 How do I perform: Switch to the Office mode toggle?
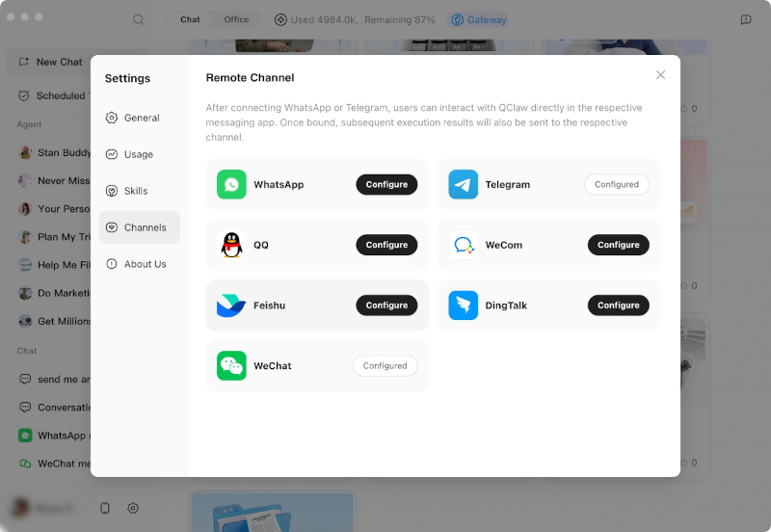(x=236, y=19)
